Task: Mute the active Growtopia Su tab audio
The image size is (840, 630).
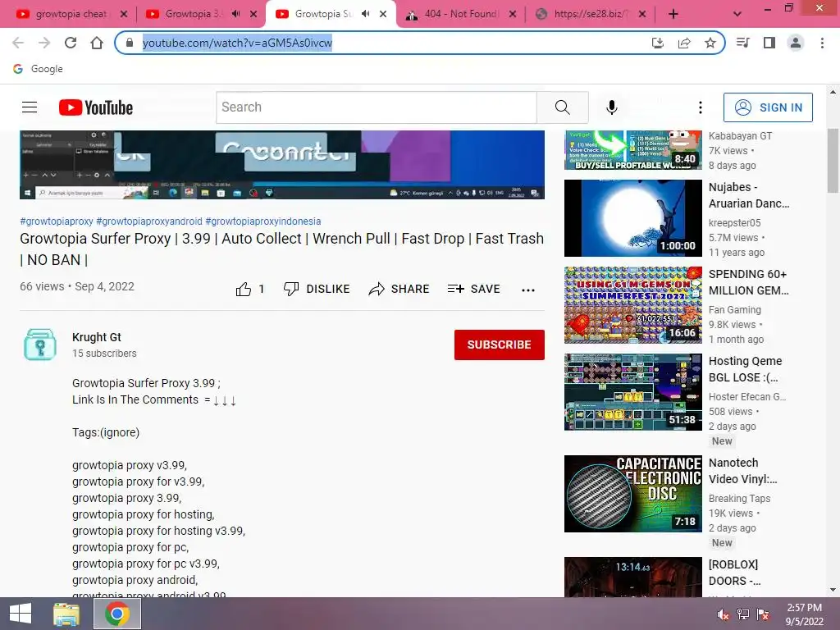Action: (x=365, y=14)
